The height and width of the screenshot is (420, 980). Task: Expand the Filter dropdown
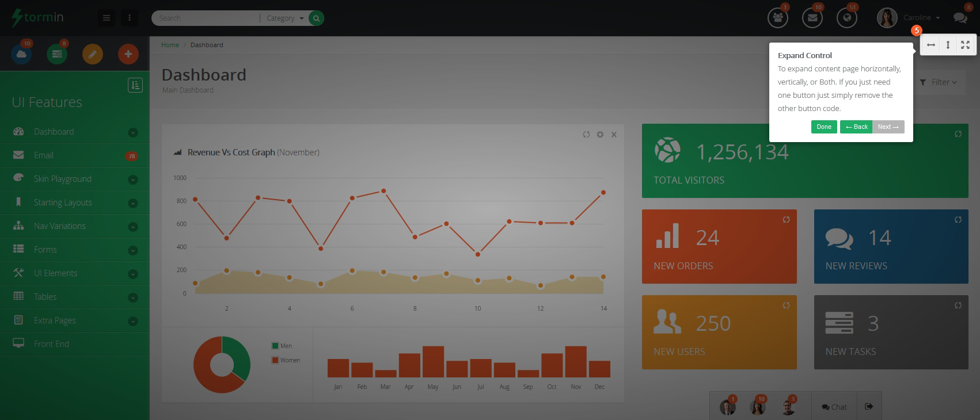[939, 82]
